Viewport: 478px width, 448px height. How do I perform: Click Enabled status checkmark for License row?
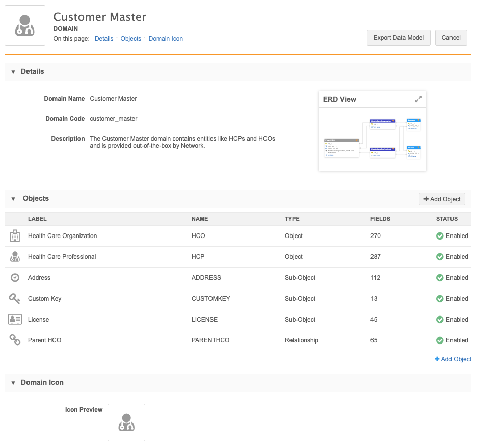[440, 320]
